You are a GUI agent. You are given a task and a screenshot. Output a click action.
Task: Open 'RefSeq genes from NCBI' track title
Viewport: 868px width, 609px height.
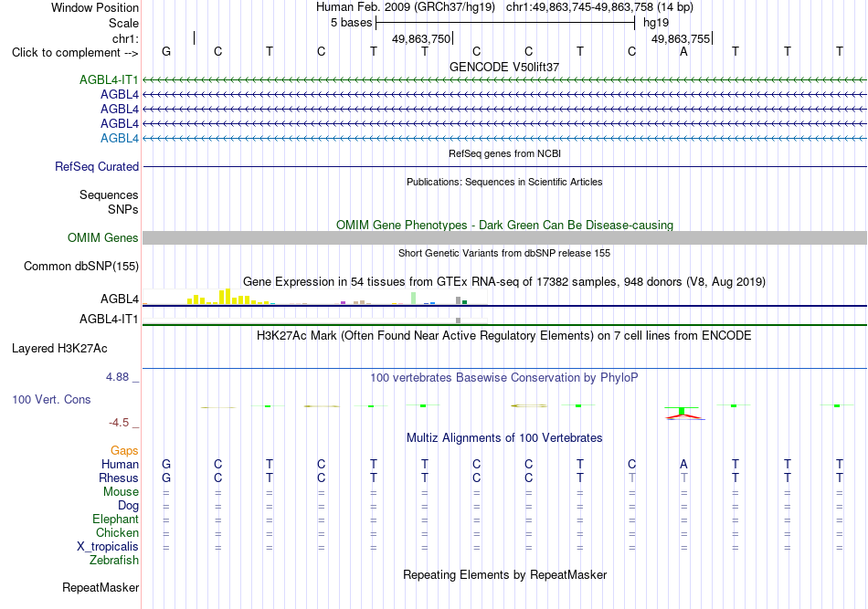tap(504, 153)
